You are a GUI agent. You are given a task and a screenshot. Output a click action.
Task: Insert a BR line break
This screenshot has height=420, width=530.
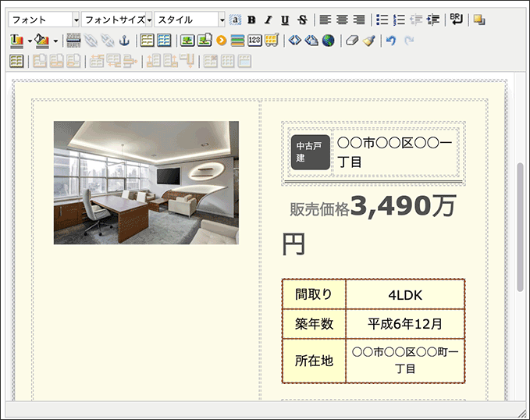[x=457, y=20]
